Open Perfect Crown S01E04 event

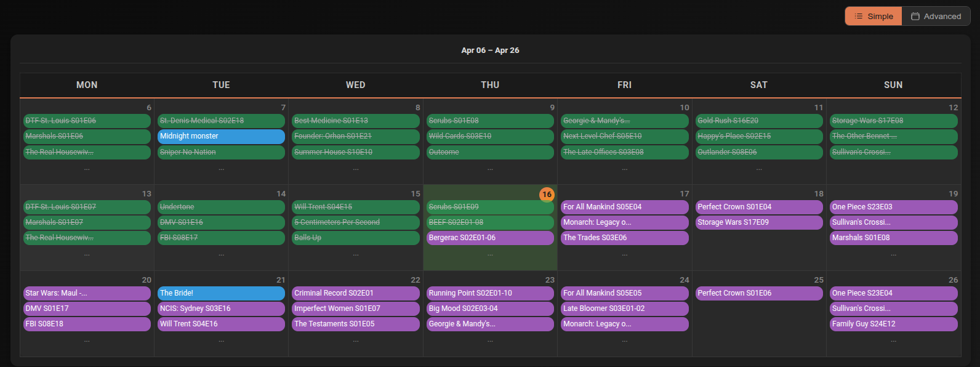(759, 207)
